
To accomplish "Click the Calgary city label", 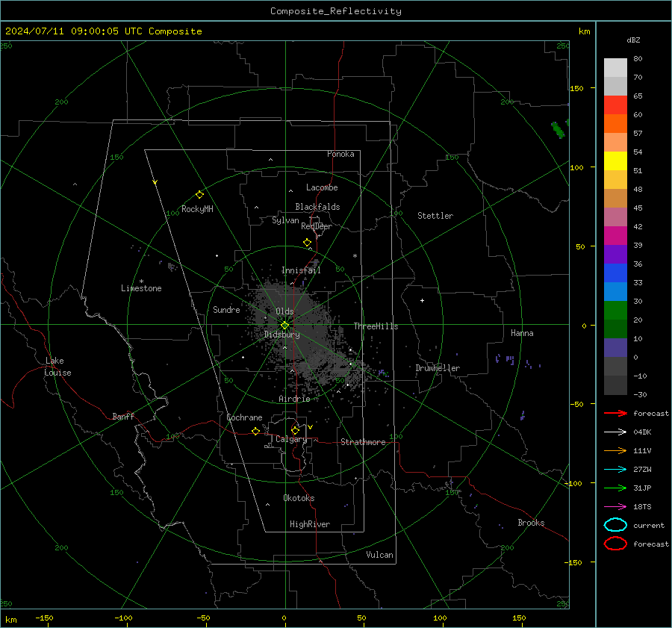I will pos(291,439).
